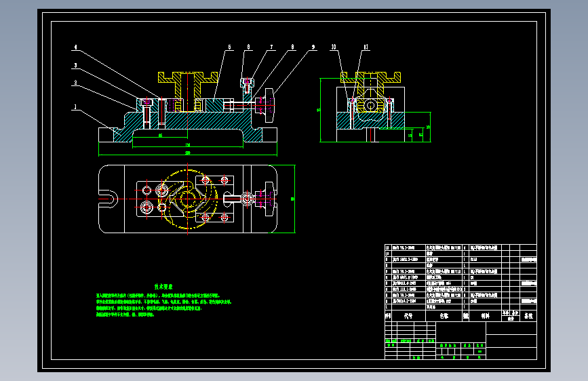This screenshot has width=588, height=381.
Task: Click part balloon number 7
Action: coord(271,47)
